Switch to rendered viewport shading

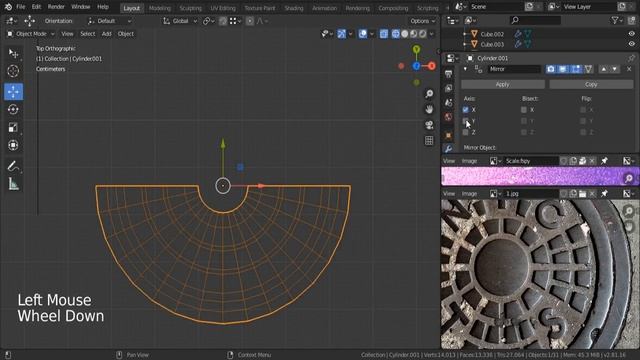click(423, 34)
